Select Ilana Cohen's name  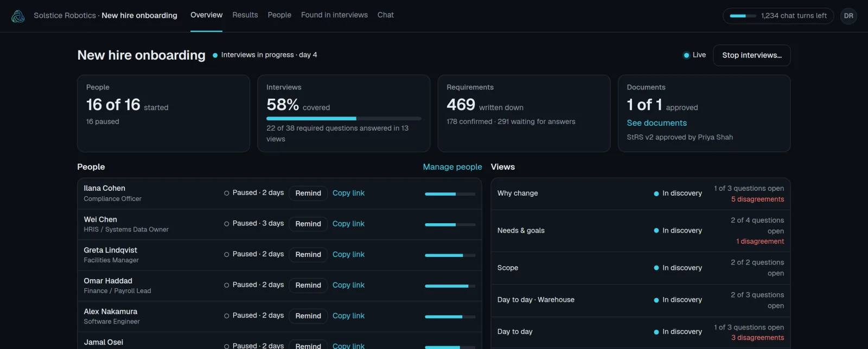click(x=104, y=188)
